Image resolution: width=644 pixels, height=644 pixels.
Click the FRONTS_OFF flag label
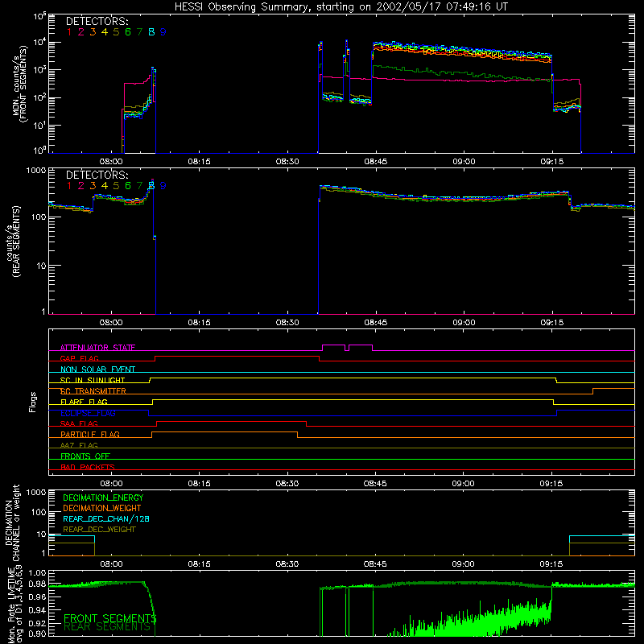[x=85, y=456]
